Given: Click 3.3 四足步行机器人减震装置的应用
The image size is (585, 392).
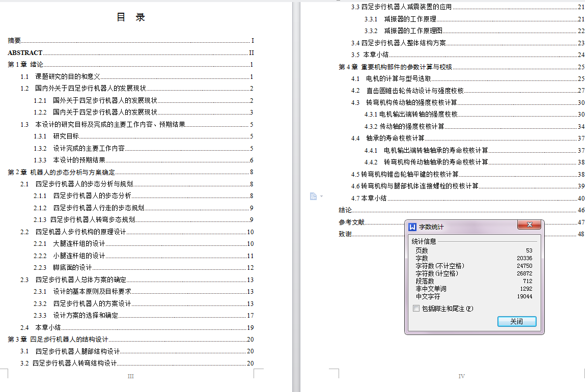Looking at the screenshot, I should coord(468,7).
